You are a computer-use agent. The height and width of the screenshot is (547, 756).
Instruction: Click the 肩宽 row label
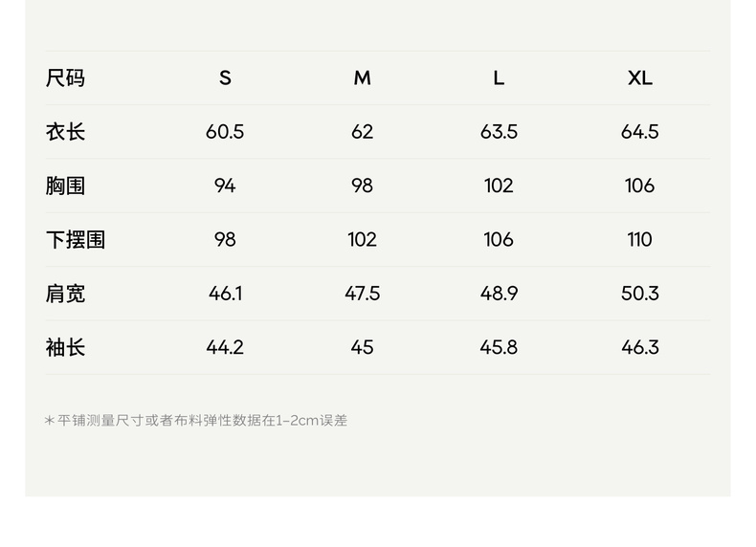[x=65, y=294]
